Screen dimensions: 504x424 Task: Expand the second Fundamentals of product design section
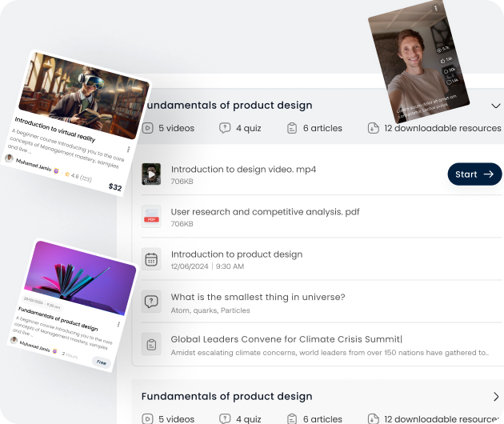(x=496, y=397)
